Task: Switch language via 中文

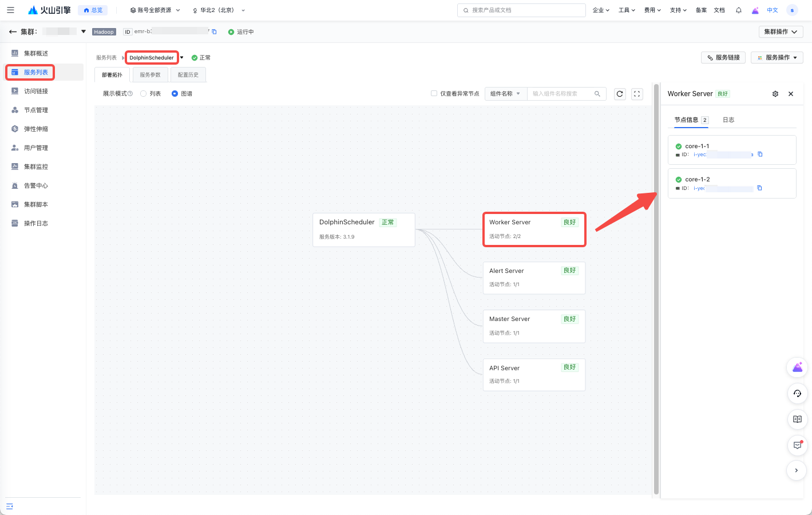Action: pyautogui.click(x=773, y=10)
